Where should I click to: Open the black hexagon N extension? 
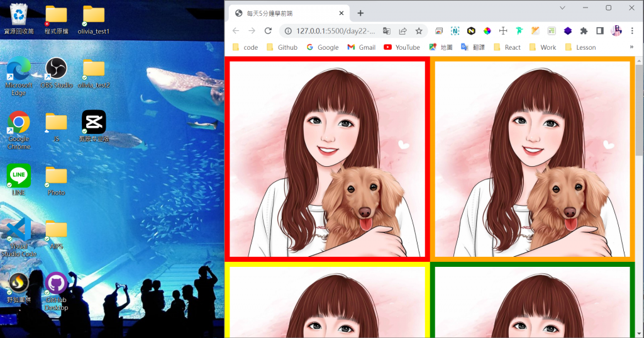(471, 31)
